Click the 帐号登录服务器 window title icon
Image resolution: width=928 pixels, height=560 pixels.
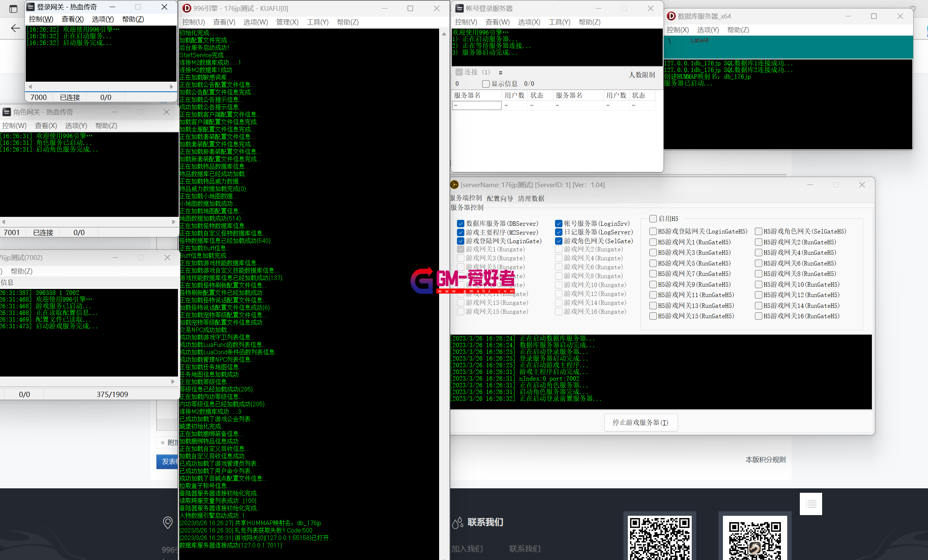pos(460,8)
